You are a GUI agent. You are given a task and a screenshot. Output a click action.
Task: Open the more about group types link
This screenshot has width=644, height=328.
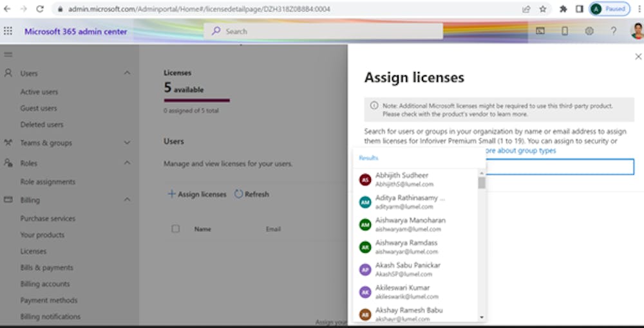(x=520, y=150)
